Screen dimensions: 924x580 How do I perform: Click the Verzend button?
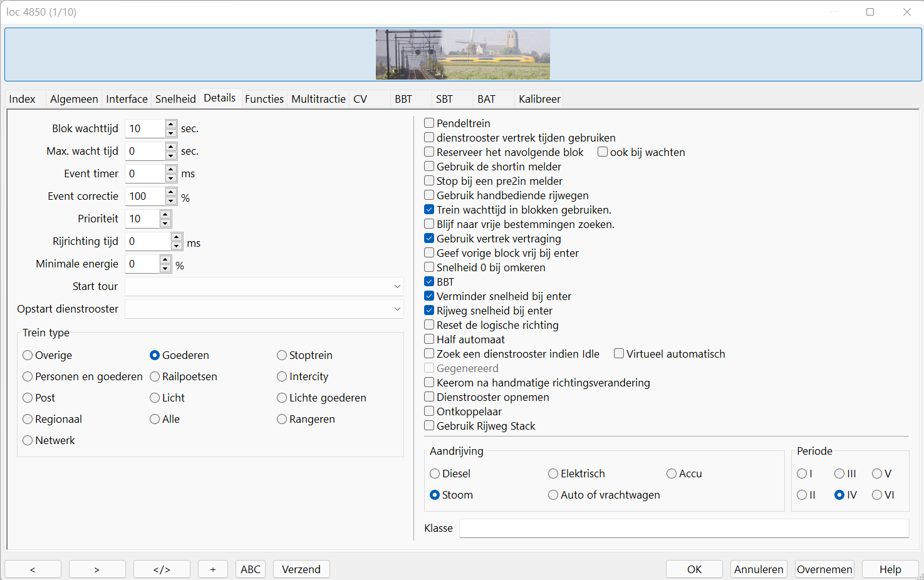pyautogui.click(x=301, y=569)
